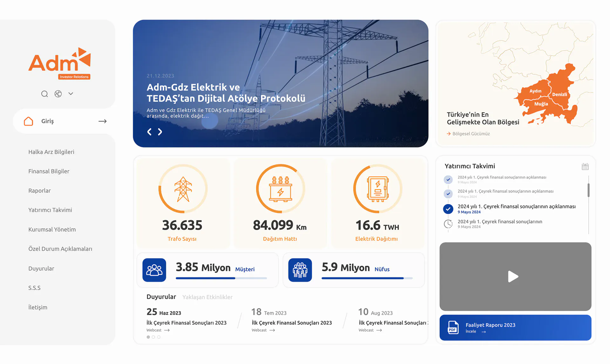
Task: Click the transformer Dağıtım Hattı icon
Action: coord(281,189)
